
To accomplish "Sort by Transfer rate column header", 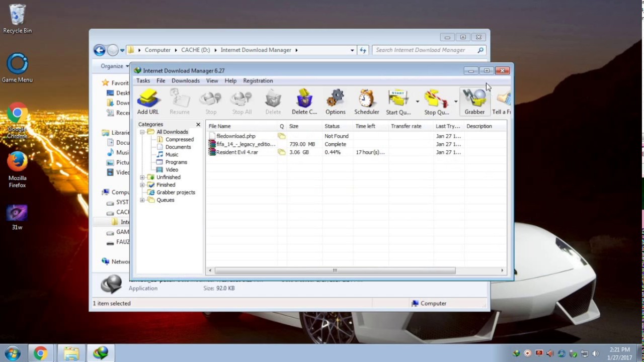I will point(411,126).
